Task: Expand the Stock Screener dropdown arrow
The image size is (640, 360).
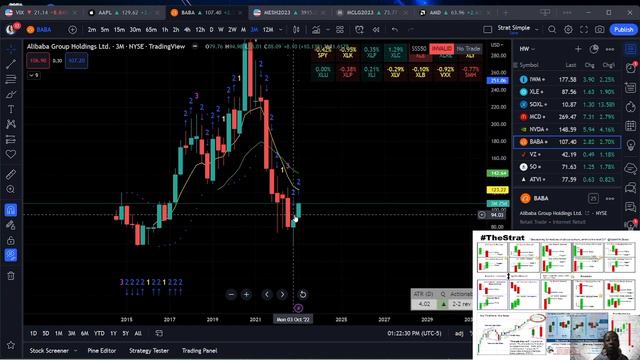Action: pyautogui.click(x=76, y=351)
